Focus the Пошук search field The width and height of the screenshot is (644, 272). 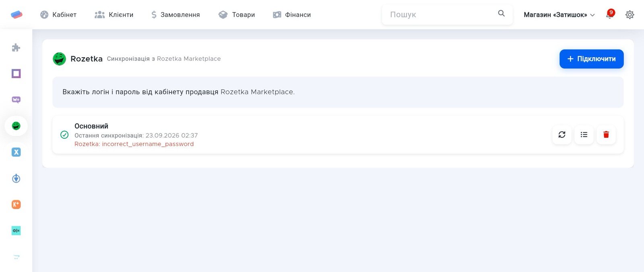[447, 15]
